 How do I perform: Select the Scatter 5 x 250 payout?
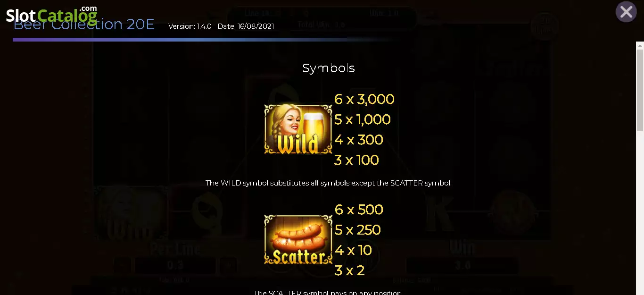click(357, 230)
